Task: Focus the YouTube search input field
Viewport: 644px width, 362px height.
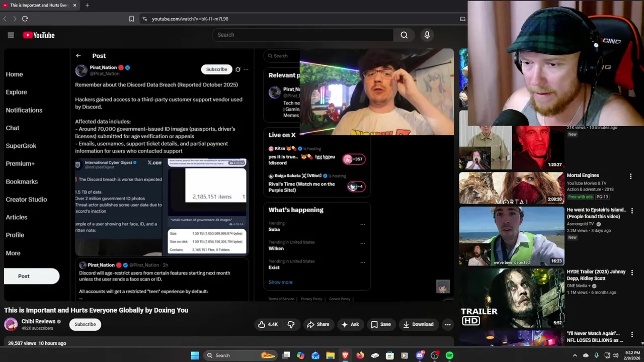Action: pos(303,35)
